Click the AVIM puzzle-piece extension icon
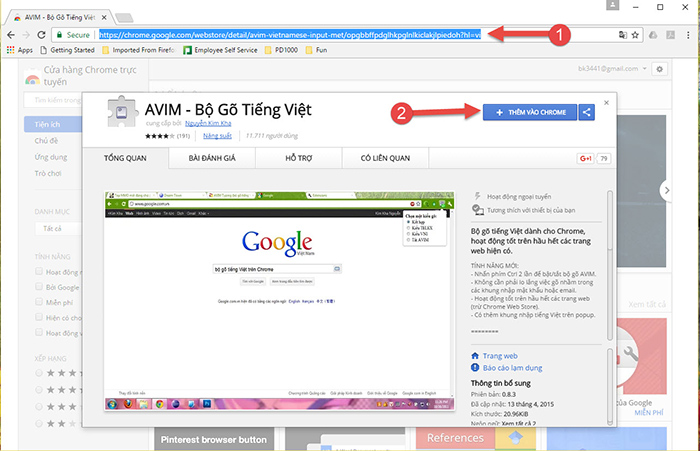The height and width of the screenshot is (451, 700). pos(122,112)
